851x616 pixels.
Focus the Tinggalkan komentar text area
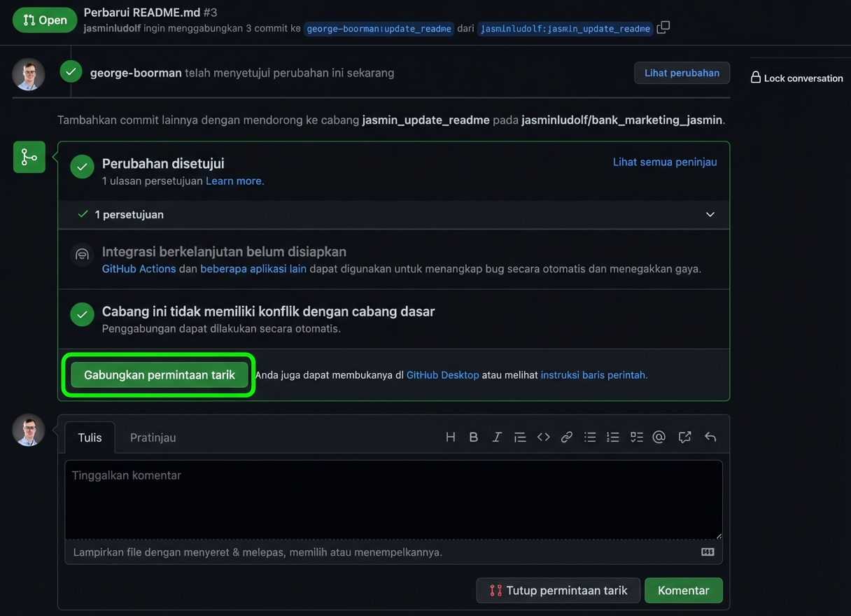[393, 499]
